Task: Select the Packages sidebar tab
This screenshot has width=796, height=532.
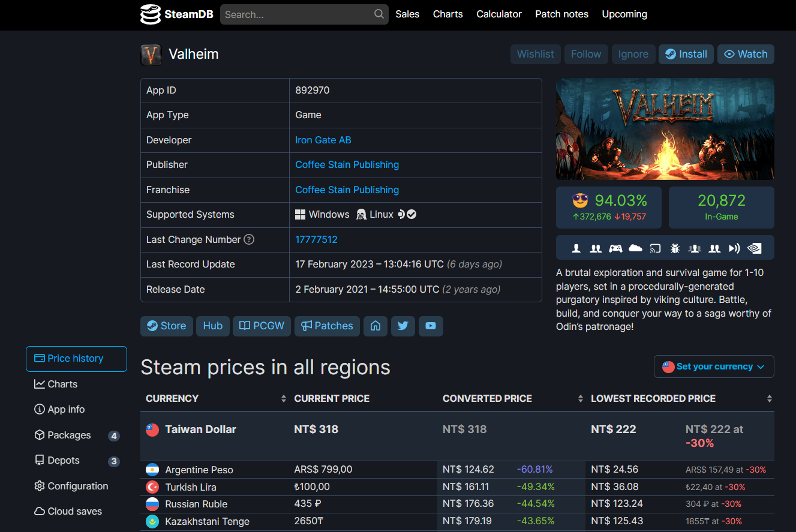Action: coord(76,435)
